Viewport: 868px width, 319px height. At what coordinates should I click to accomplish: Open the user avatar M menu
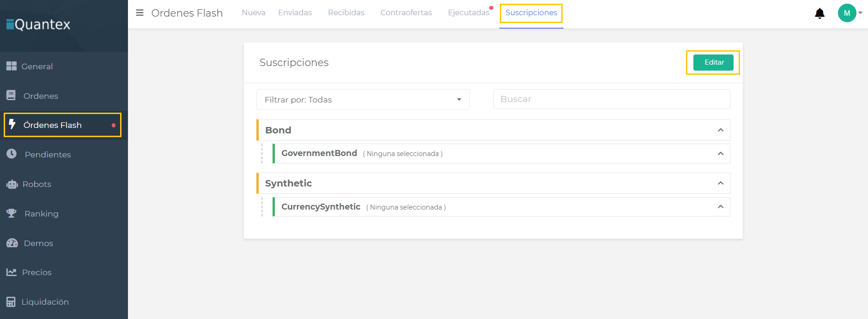tap(847, 13)
